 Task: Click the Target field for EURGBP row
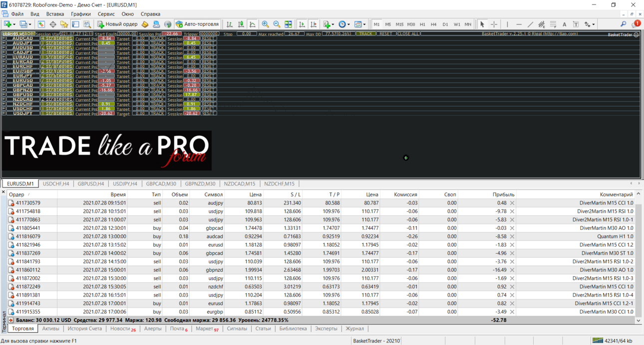coord(140,71)
